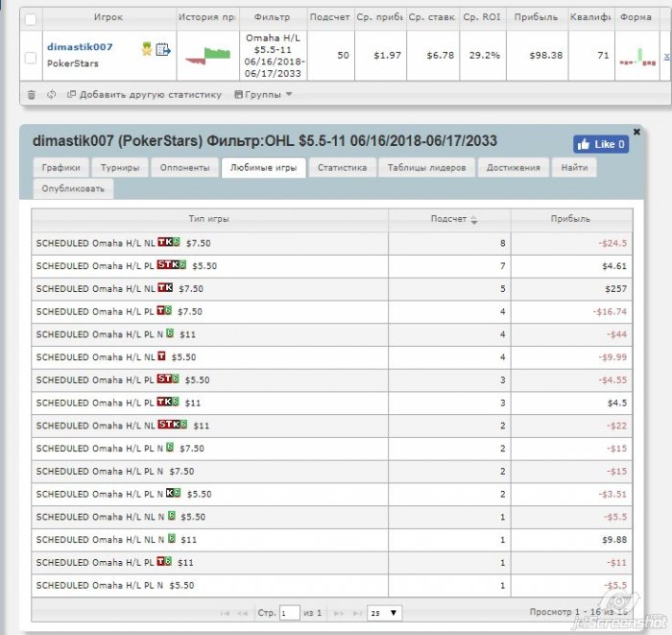
Task: Click the ST6 badge in PL $5.50 row
Action: [168, 379]
